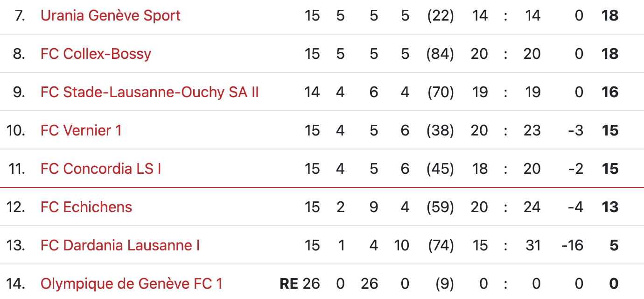The image size is (644, 299).
Task: Click the (84) value in FC Collex-Bossy row
Action: (x=440, y=54)
